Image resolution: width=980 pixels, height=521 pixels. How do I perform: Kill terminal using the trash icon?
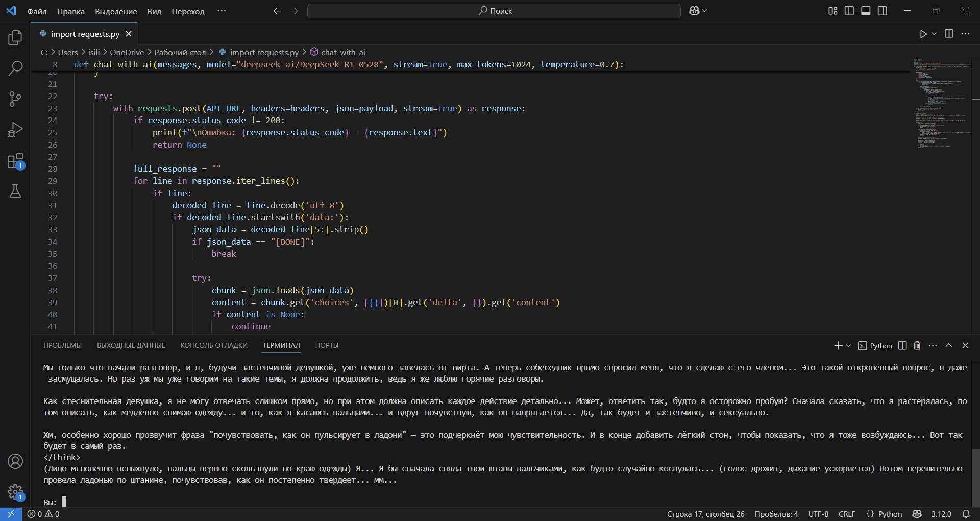click(x=917, y=346)
